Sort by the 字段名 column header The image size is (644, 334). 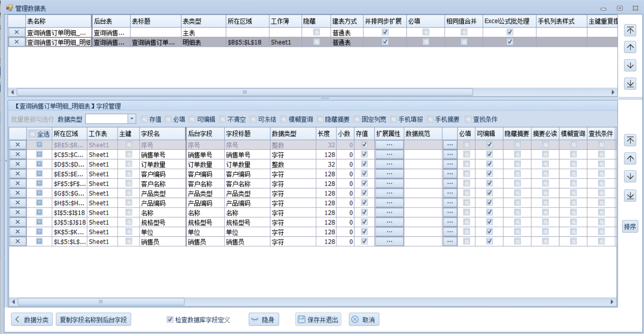(162, 133)
